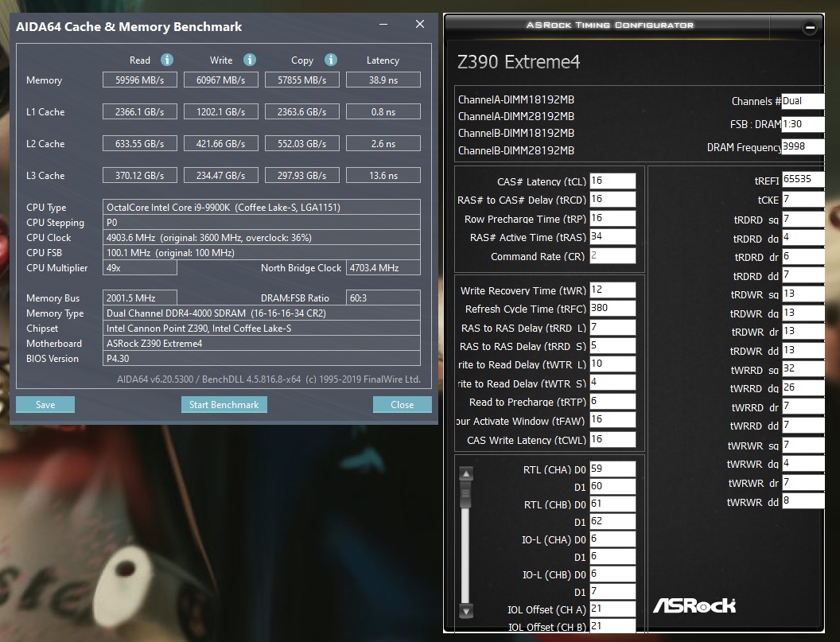Click the CAS Write Latency (tCWL) field

click(612, 439)
